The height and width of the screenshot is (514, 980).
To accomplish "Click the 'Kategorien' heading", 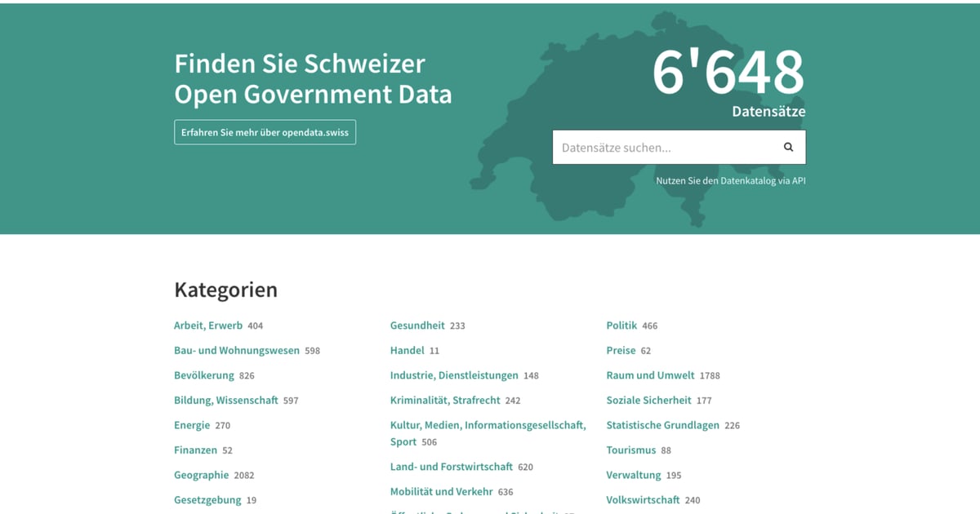I will click(x=225, y=290).
